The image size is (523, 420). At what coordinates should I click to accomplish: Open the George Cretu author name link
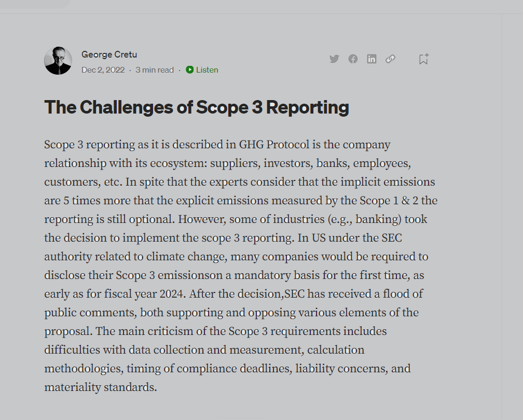tap(109, 54)
